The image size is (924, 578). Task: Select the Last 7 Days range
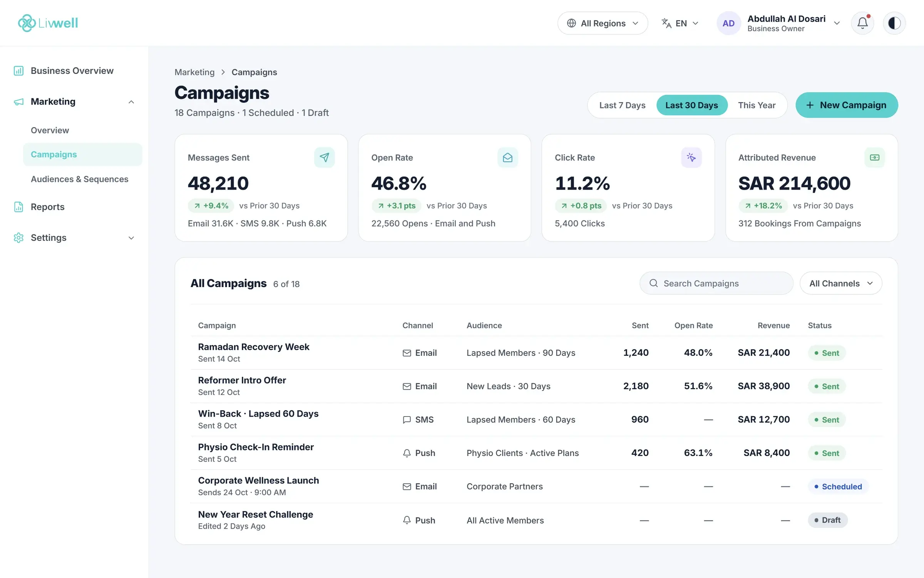coord(622,105)
